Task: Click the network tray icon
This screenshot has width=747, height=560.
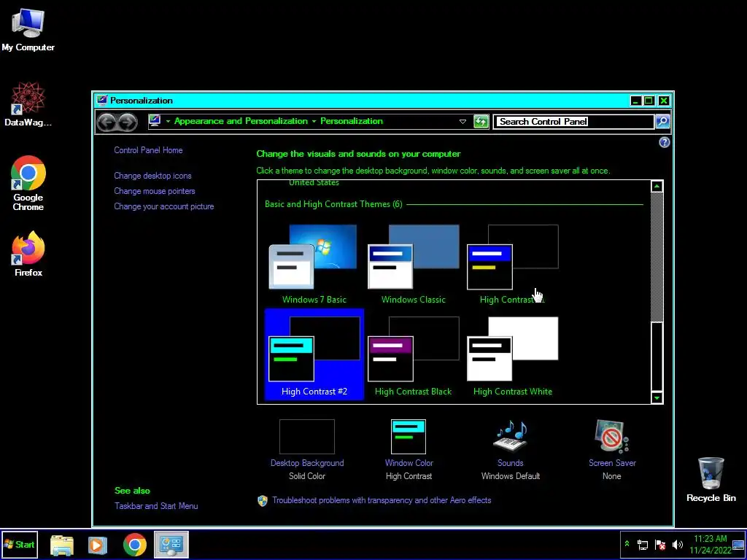Action: (643, 545)
